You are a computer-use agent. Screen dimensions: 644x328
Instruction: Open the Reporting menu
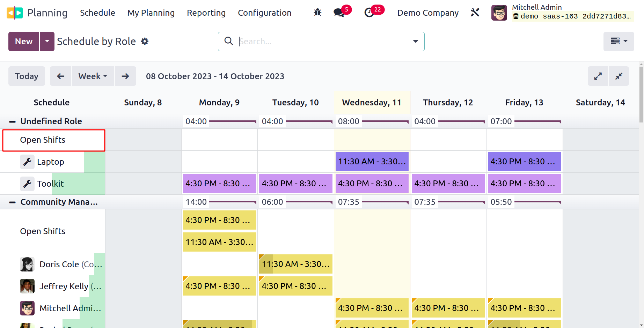[206, 13]
